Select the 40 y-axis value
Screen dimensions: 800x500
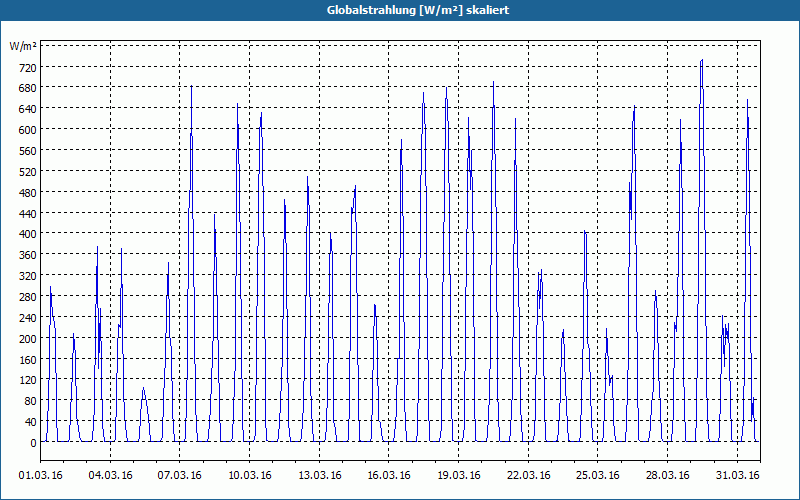pyautogui.click(x=31, y=422)
